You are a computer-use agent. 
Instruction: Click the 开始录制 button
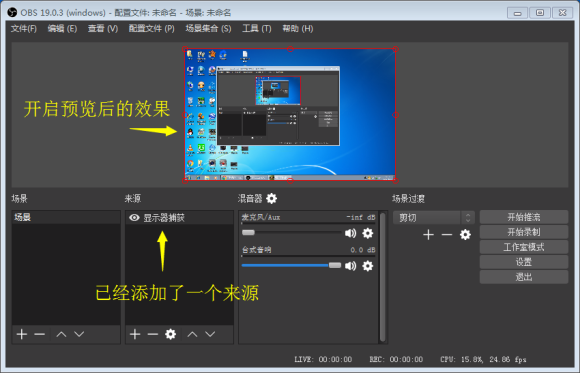point(524,232)
